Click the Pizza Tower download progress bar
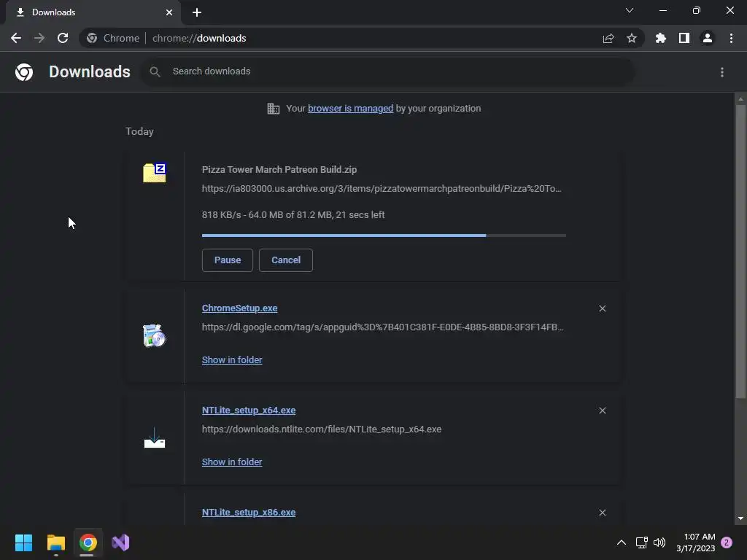The image size is (747, 560). pos(384,236)
